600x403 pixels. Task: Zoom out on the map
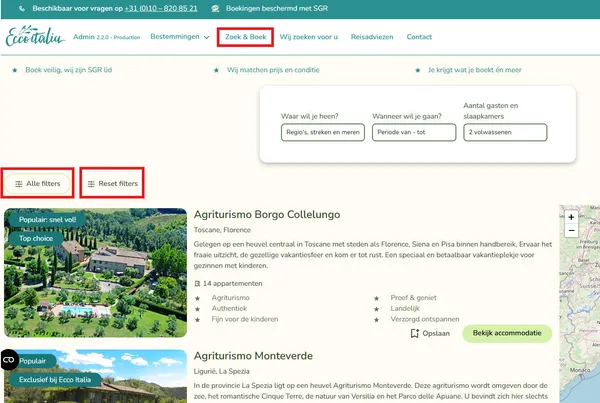pos(571,231)
